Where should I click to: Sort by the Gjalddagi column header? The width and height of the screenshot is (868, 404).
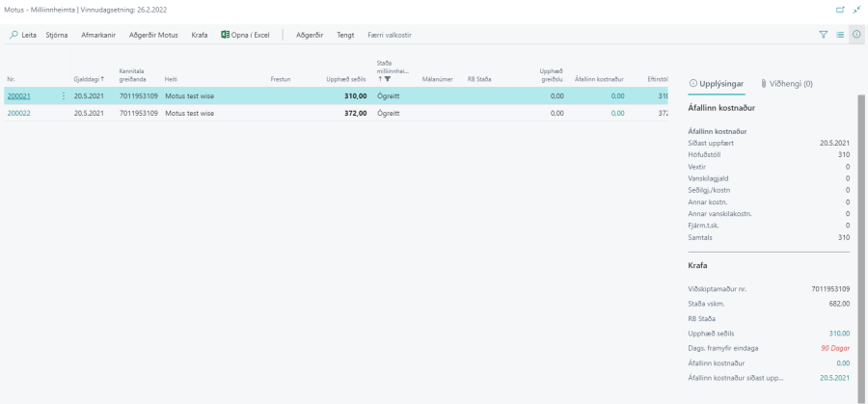(88, 79)
